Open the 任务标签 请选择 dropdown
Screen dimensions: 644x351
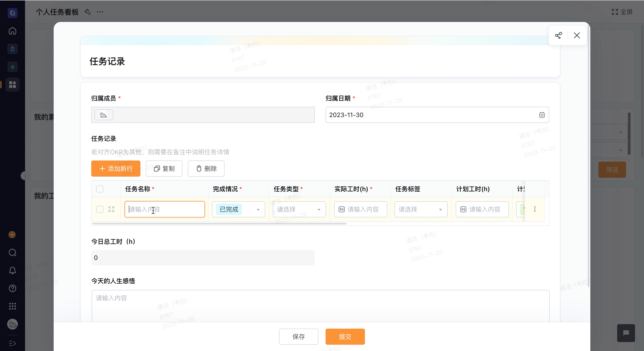point(421,209)
